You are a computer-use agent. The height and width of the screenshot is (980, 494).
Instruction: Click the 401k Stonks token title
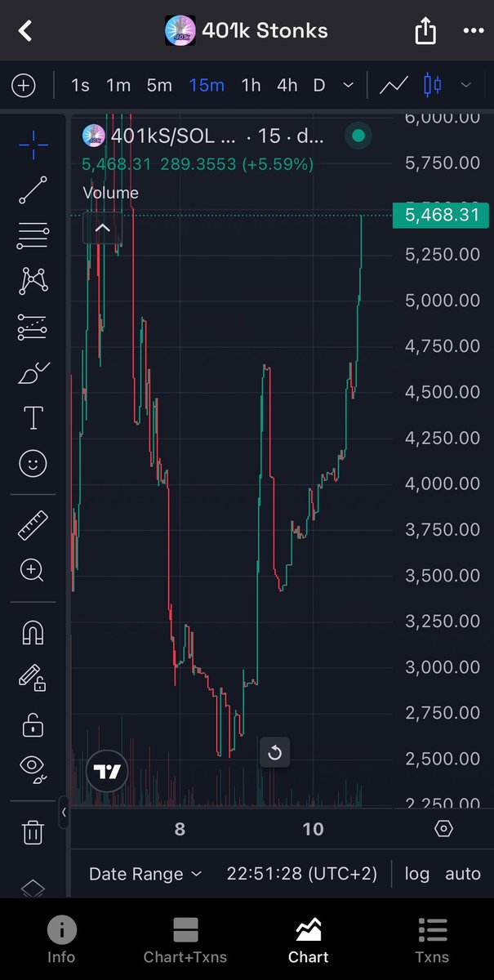coord(265,31)
